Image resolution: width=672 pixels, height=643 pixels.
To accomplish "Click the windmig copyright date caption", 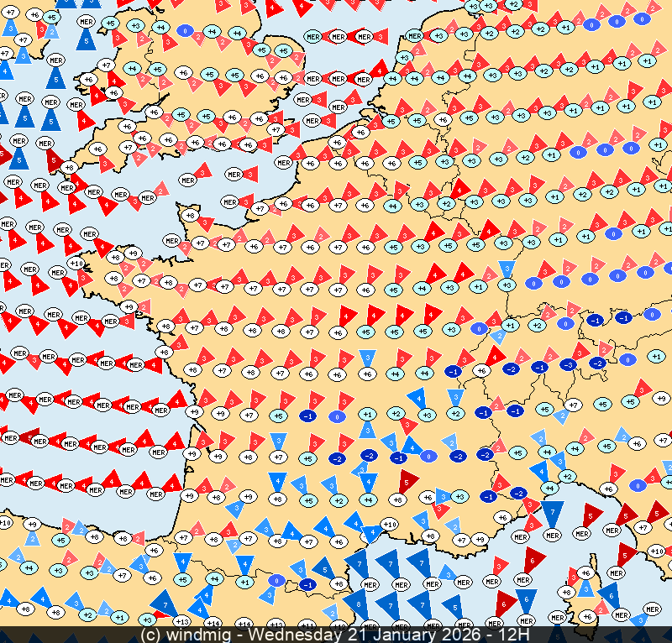I will (336, 635).
